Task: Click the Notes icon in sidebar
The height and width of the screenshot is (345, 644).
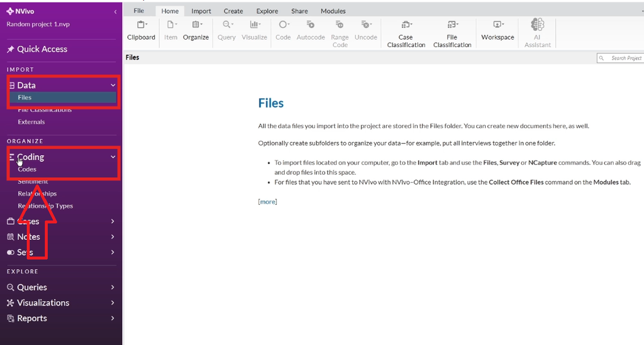Action: click(x=11, y=237)
